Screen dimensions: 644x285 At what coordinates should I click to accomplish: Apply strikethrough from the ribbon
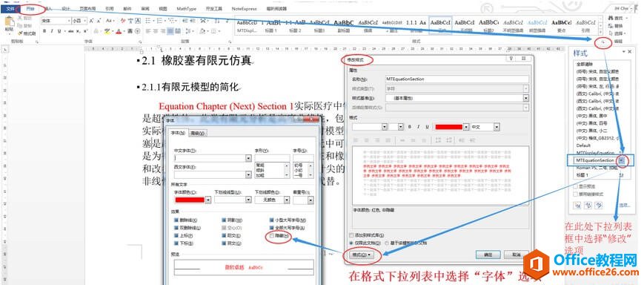(x=70, y=31)
